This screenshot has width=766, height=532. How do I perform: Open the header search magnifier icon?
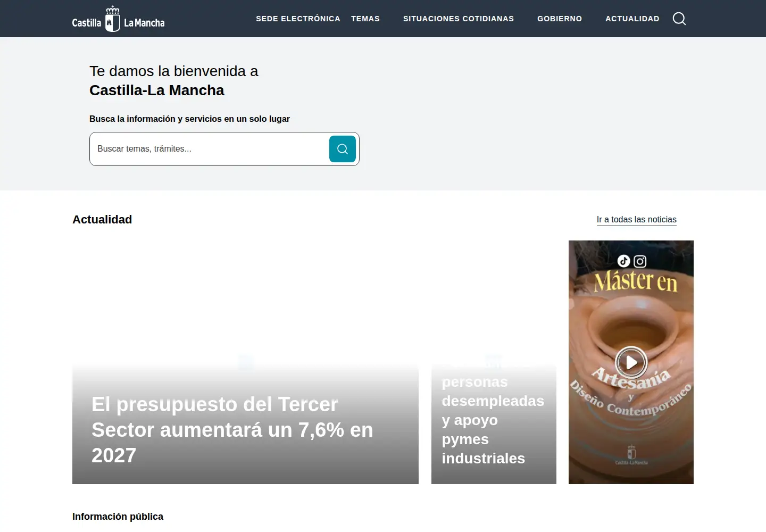pyautogui.click(x=679, y=19)
